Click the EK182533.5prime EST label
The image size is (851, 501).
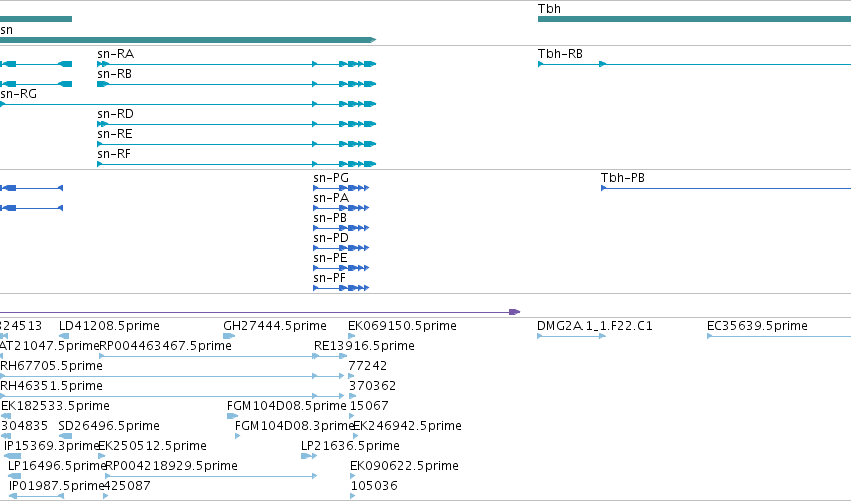click(55, 406)
